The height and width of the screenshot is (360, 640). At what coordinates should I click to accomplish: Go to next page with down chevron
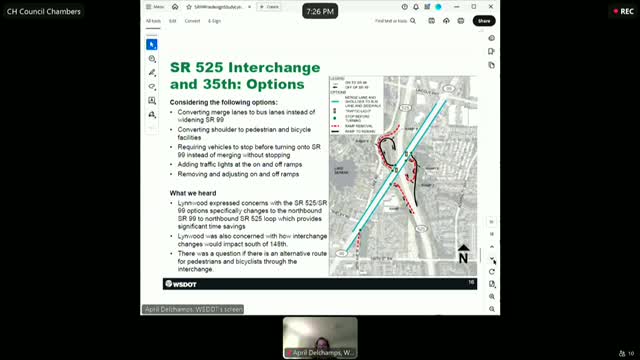click(x=491, y=259)
